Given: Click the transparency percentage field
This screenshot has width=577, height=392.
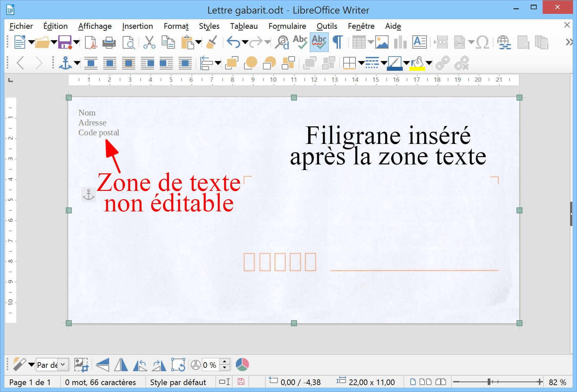Looking at the screenshot, I should [211, 365].
